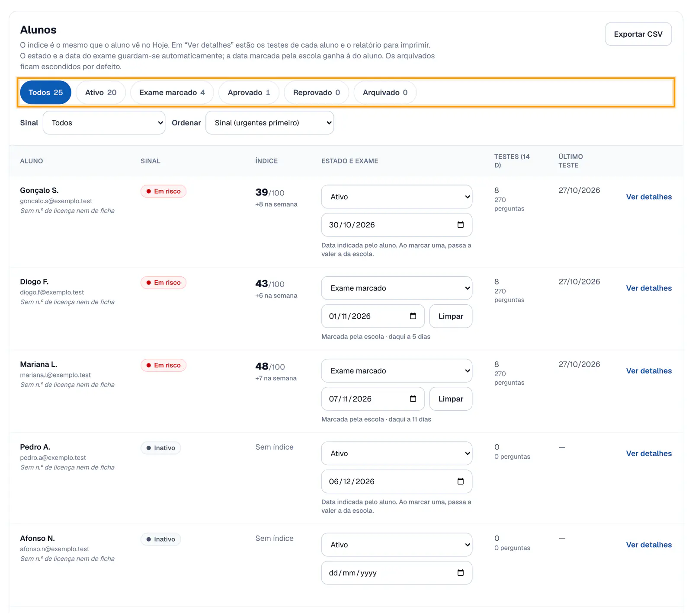Click the ESTADO E EXAME column header

(x=349, y=161)
